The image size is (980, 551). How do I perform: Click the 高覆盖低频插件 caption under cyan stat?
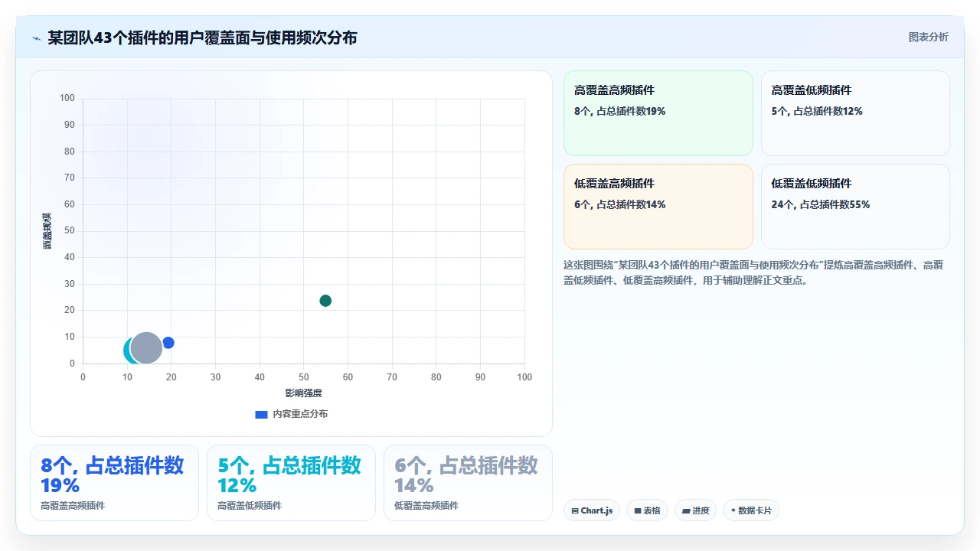[x=250, y=506]
